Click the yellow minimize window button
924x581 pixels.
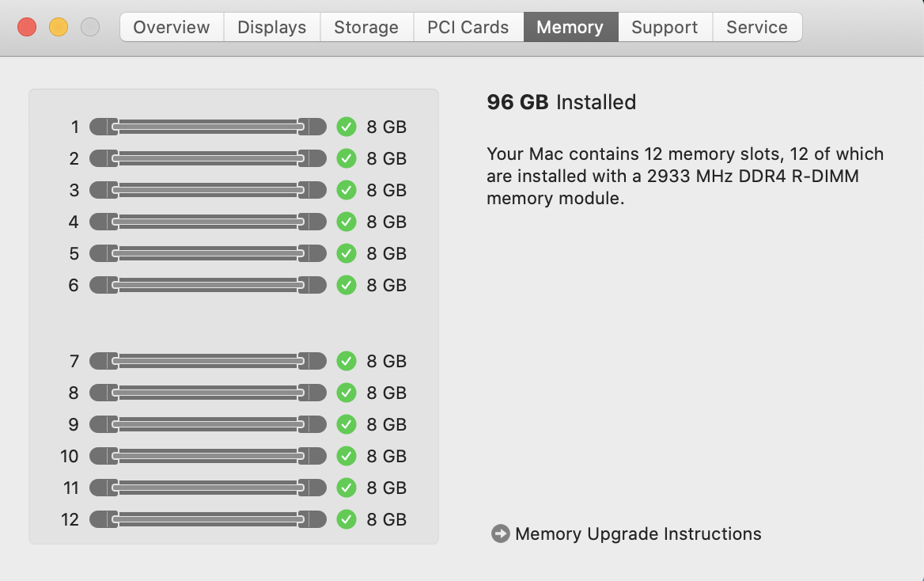coord(59,27)
